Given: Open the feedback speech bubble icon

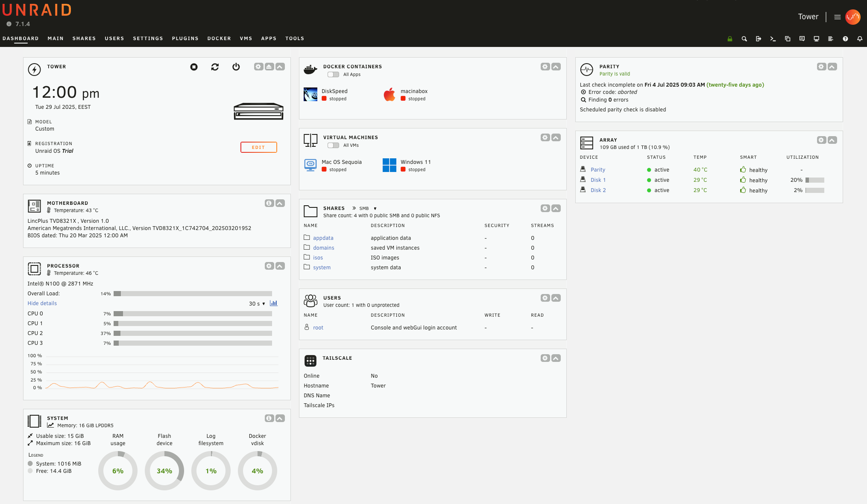Looking at the screenshot, I should (802, 39).
